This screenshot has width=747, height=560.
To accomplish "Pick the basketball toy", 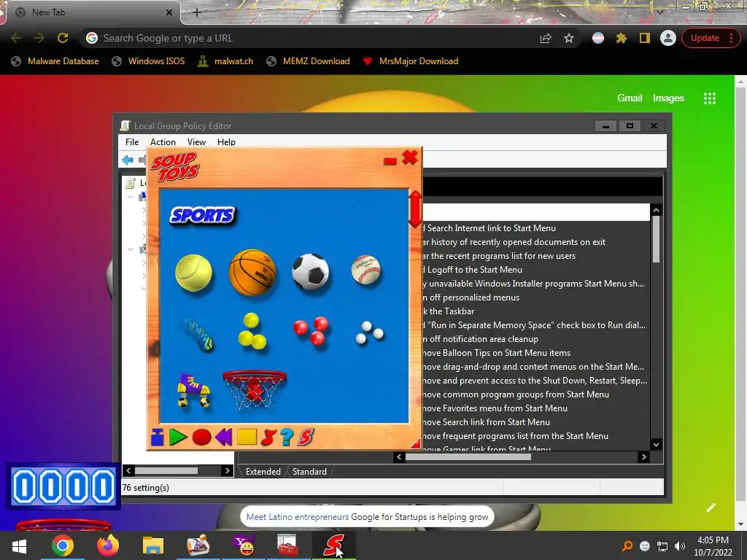I will tap(252, 273).
